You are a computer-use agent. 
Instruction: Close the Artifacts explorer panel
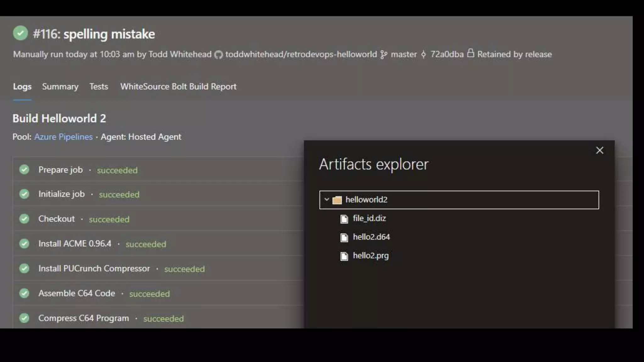tap(599, 151)
